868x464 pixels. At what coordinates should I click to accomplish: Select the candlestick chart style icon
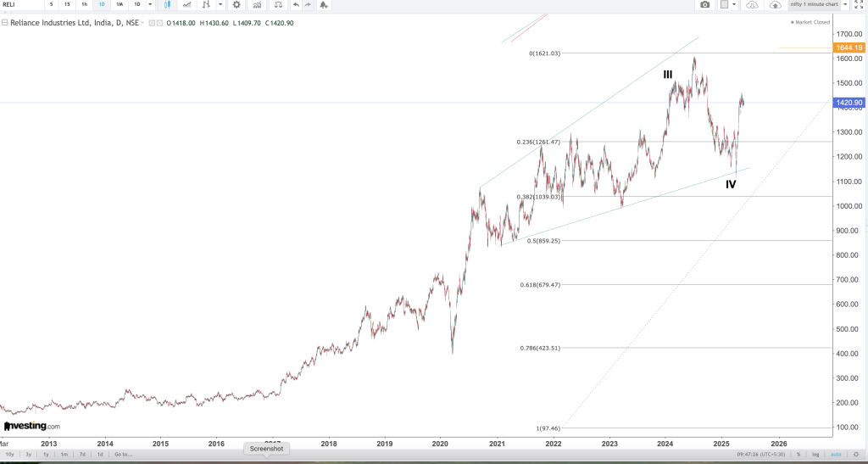tap(167, 4)
